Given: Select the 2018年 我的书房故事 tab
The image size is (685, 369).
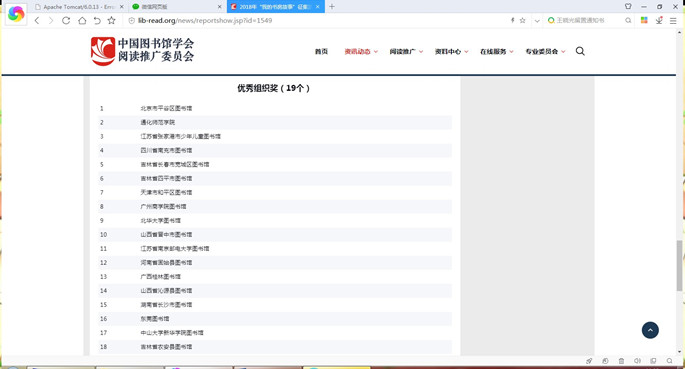Looking at the screenshot, I should click(276, 7).
